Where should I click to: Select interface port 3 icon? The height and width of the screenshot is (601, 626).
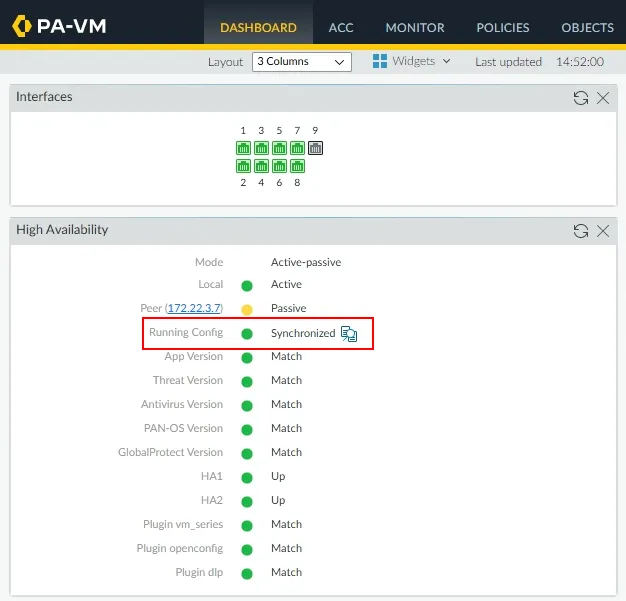(261, 148)
